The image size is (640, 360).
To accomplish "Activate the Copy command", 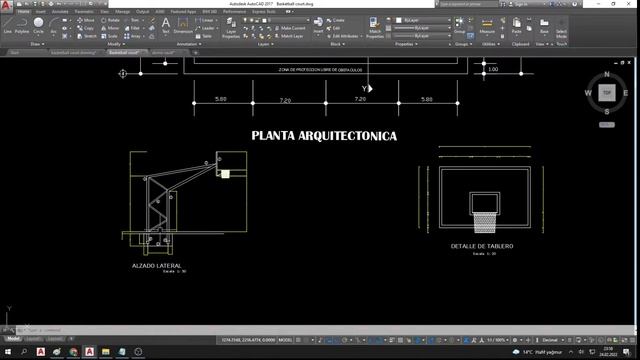I will [x=85, y=28].
